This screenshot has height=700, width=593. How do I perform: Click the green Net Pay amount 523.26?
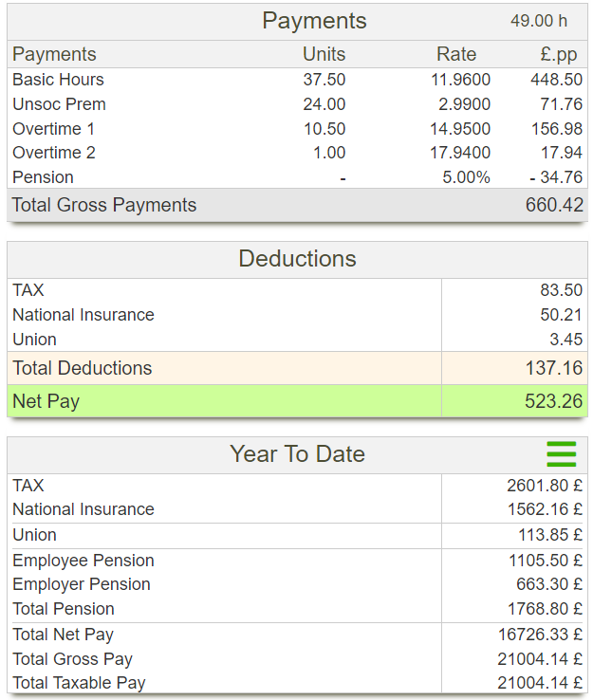554,401
